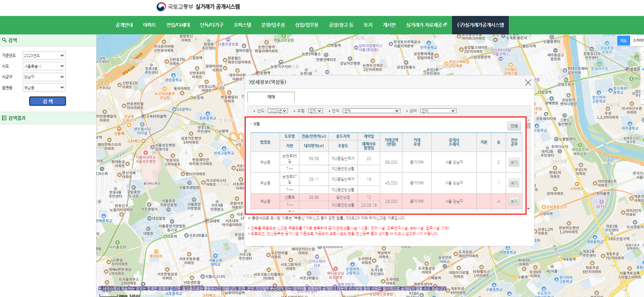644x297 pixels.
Task: Expand the 유형 filter dropdown in the popup
Action: pyautogui.click(x=316, y=110)
